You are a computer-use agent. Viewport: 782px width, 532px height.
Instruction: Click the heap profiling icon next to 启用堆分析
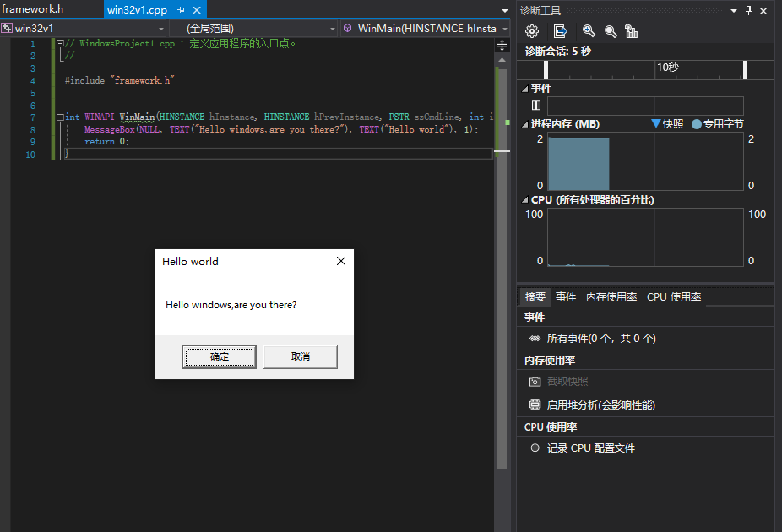535,404
